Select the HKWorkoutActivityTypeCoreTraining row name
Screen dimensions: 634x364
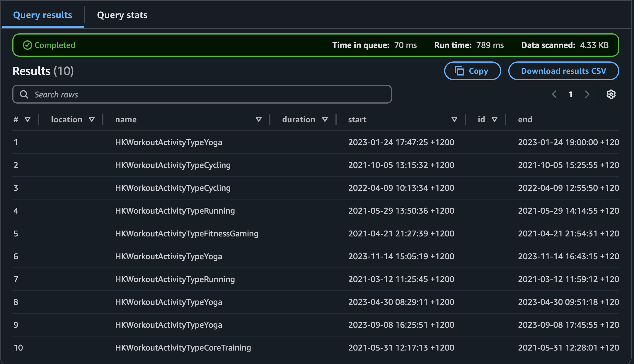(x=183, y=348)
